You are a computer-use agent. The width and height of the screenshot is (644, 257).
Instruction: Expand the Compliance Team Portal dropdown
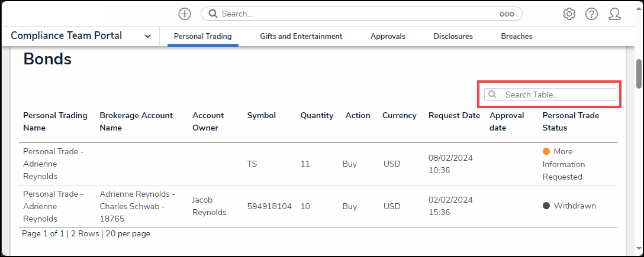(x=147, y=36)
